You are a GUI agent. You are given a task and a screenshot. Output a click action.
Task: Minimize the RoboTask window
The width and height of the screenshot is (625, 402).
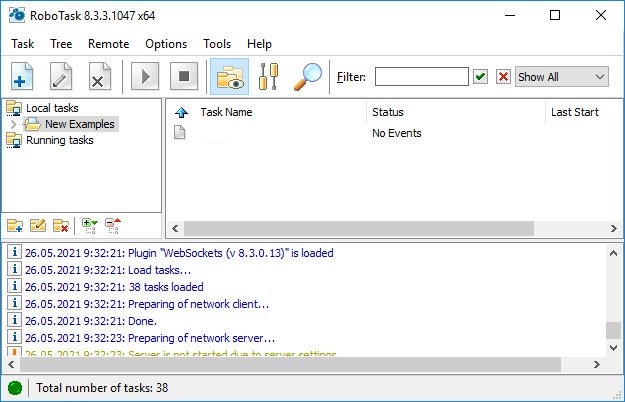tap(510, 16)
